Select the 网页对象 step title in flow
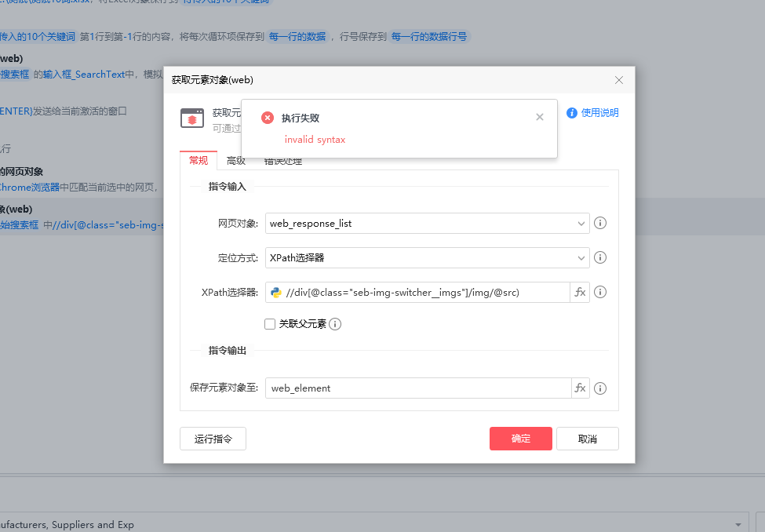 click(x=21, y=172)
